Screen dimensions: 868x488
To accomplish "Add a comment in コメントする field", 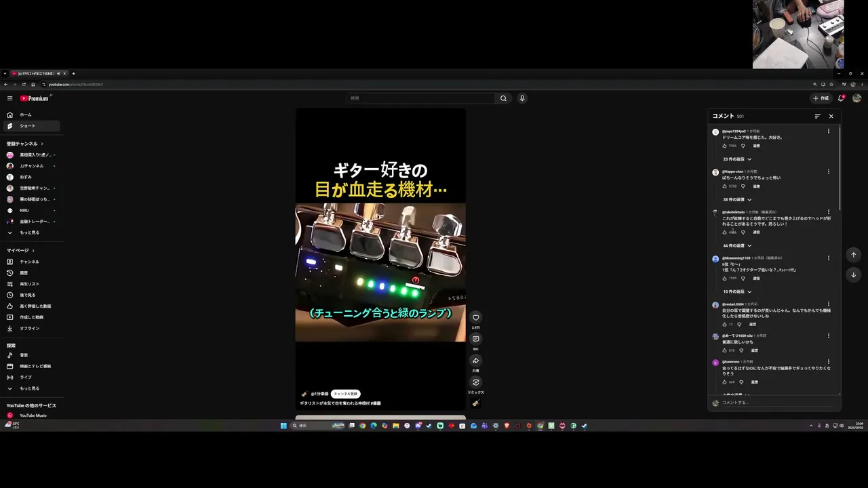I will tap(776, 403).
